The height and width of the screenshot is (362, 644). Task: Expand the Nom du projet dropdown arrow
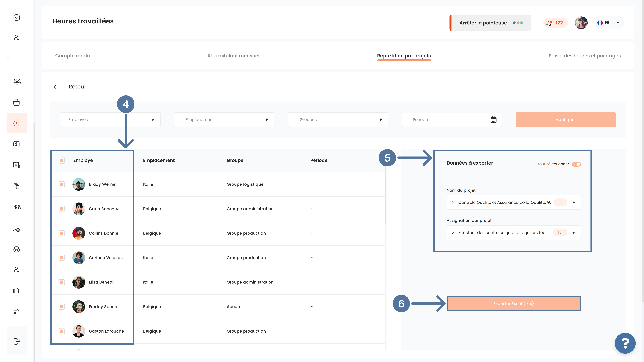click(x=573, y=202)
